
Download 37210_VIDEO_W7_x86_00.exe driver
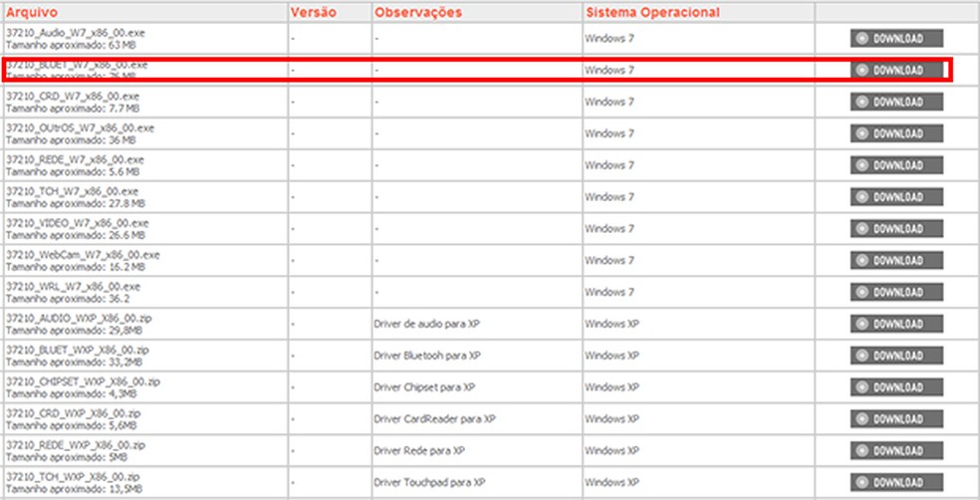pos(896,229)
